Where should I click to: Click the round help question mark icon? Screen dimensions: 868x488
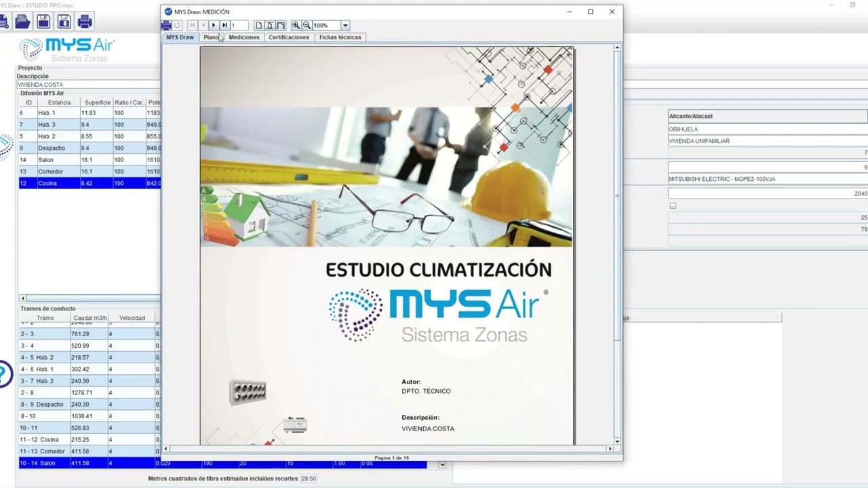pyautogui.click(x=4, y=373)
